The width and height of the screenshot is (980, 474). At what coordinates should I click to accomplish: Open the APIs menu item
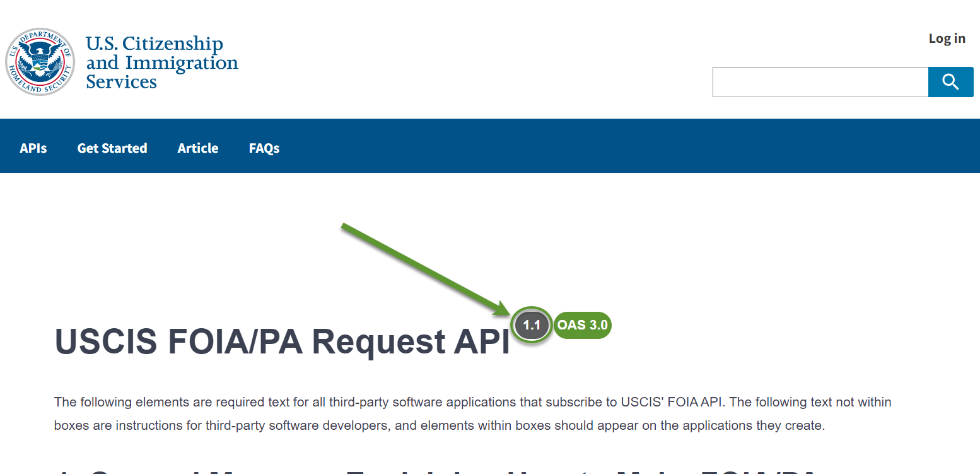coord(33,148)
